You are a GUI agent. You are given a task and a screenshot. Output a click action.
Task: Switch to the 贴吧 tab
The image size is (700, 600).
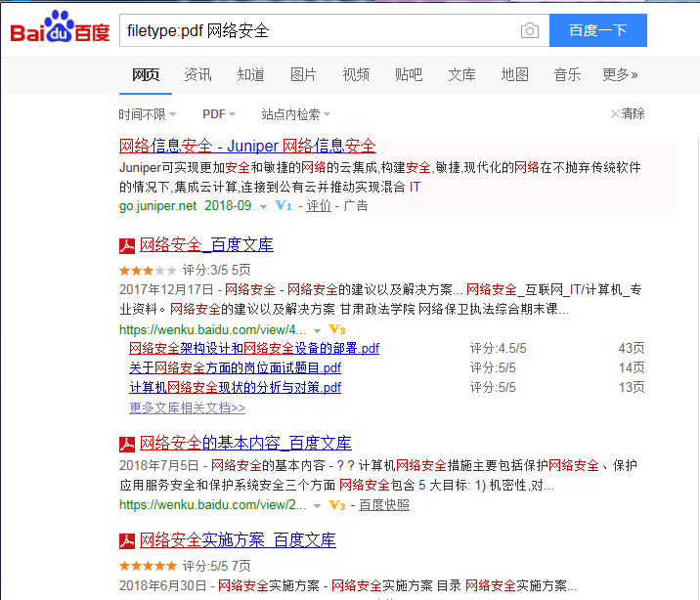point(409,74)
